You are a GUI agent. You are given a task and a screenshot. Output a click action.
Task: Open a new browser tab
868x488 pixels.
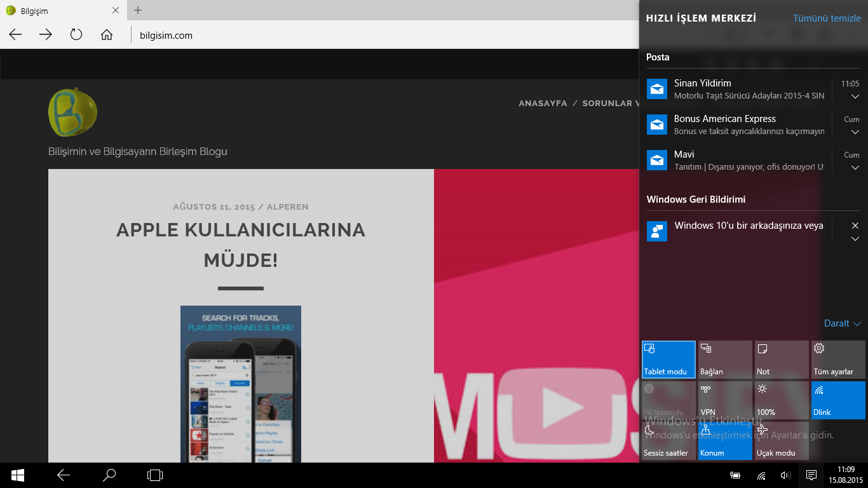coord(138,10)
